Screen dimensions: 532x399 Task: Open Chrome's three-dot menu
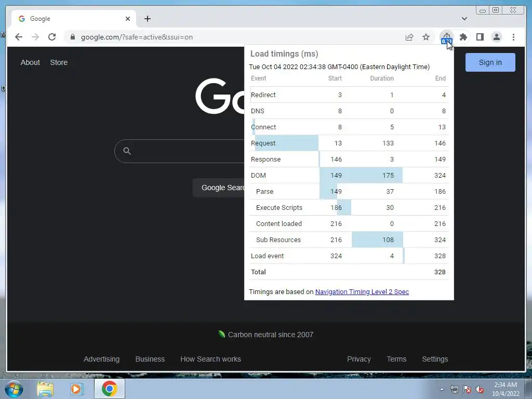(x=513, y=37)
